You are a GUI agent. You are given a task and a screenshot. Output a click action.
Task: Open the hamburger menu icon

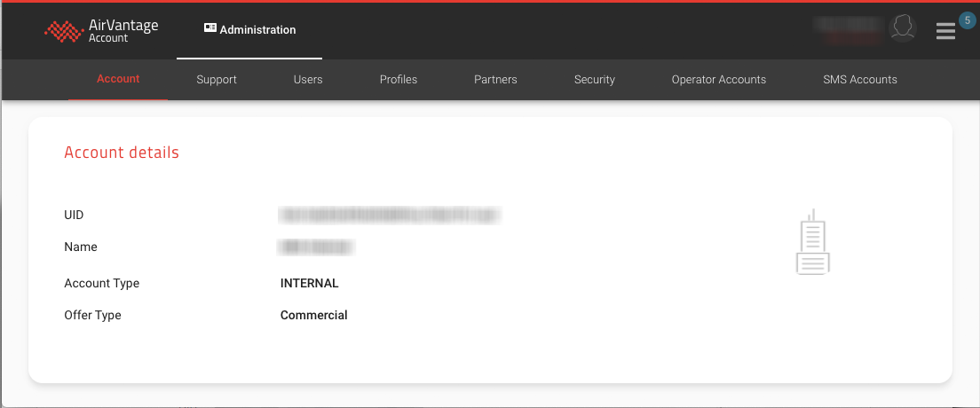[x=945, y=31]
